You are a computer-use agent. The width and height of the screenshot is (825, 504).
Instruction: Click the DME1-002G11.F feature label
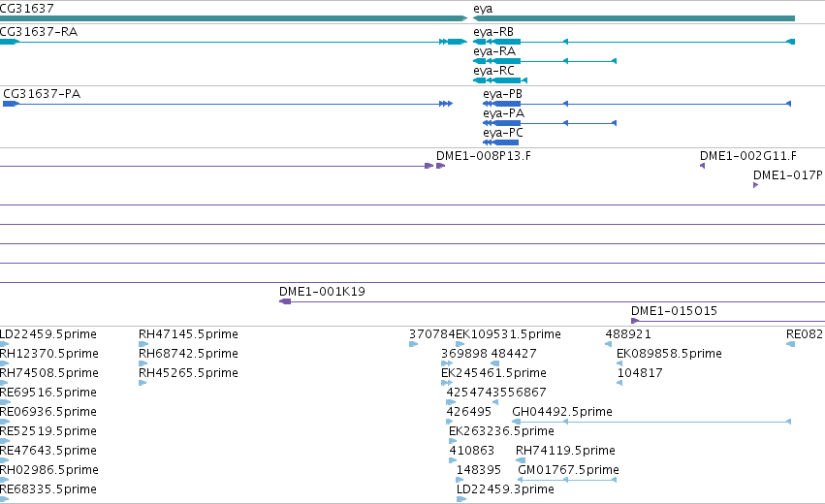[747, 156]
